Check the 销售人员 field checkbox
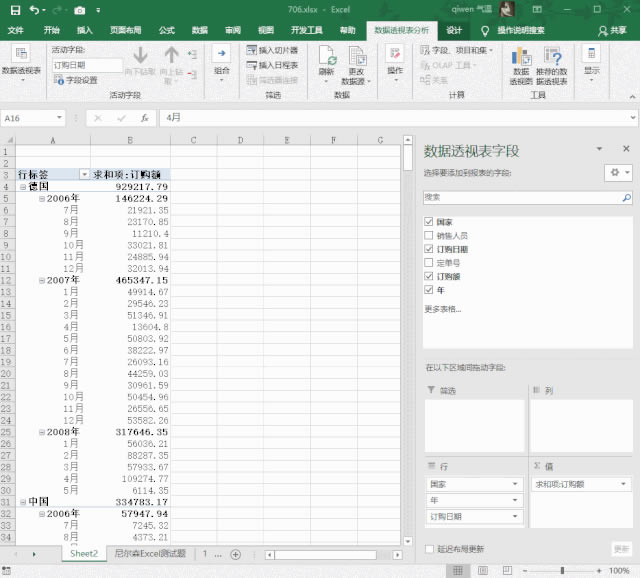This screenshot has width=640, height=578. [429, 236]
